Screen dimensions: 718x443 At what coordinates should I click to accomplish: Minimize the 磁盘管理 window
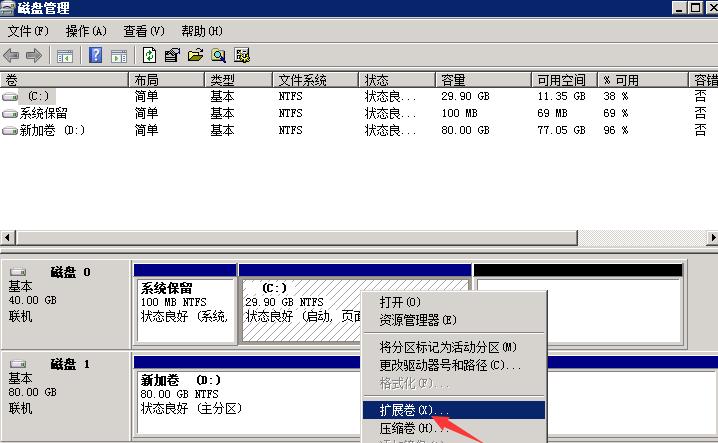coord(679,7)
